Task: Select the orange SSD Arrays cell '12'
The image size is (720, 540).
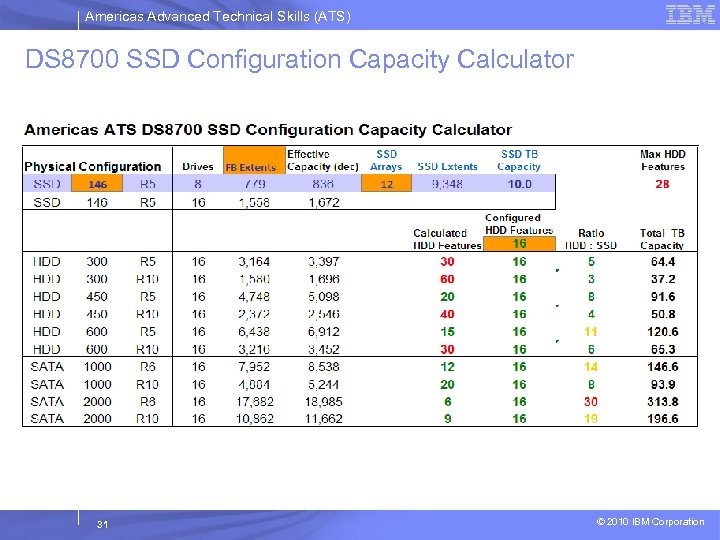Action: [x=386, y=184]
